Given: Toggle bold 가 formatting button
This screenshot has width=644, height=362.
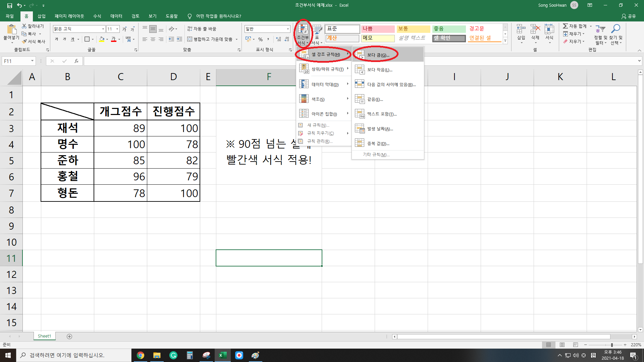Looking at the screenshot, I should point(56,39).
